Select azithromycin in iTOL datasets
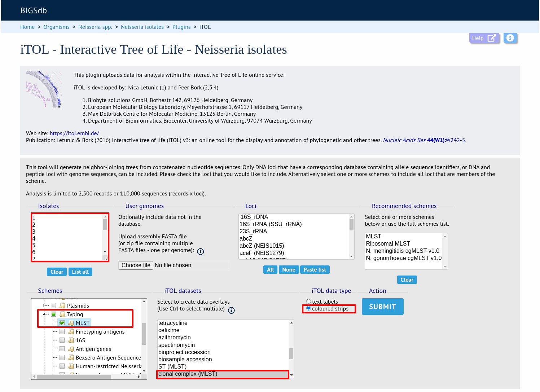Viewport: 540px width, 392px height. click(x=223, y=337)
